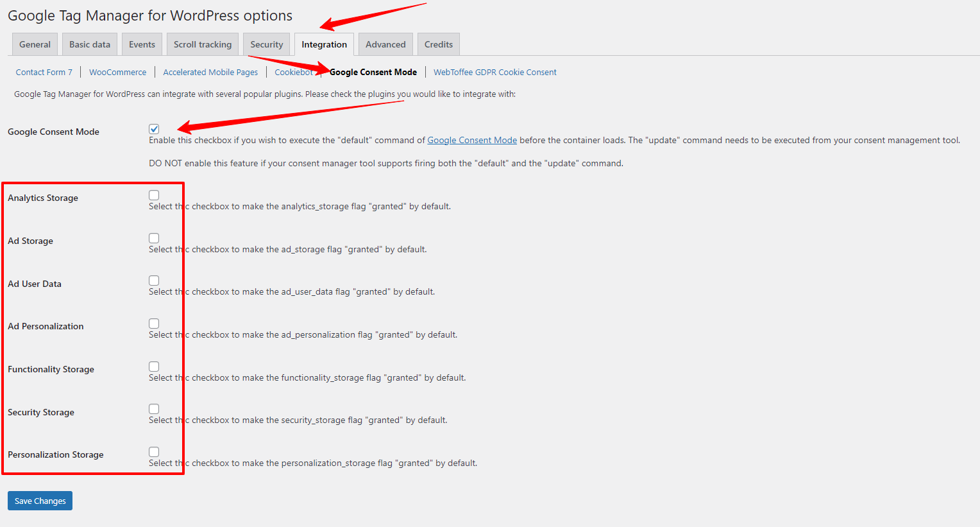Click the analytics_storage flag description text
980x527 pixels.
pos(300,207)
